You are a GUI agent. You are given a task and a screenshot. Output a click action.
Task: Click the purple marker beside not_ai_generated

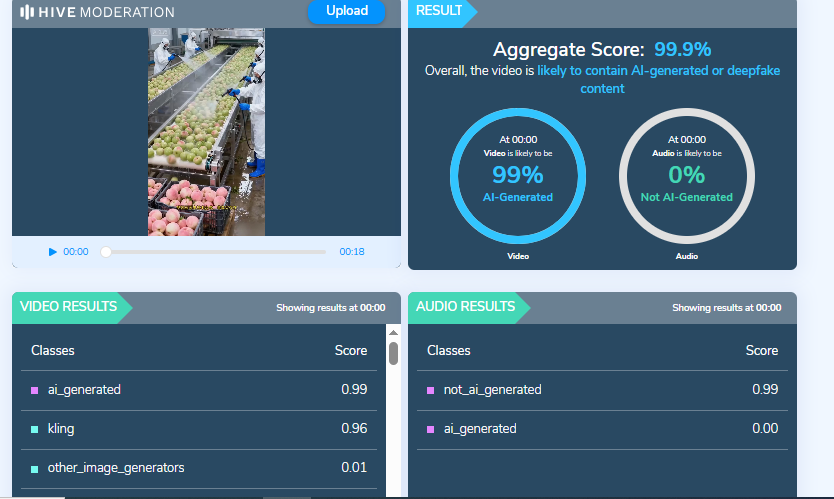coord(431,390)
